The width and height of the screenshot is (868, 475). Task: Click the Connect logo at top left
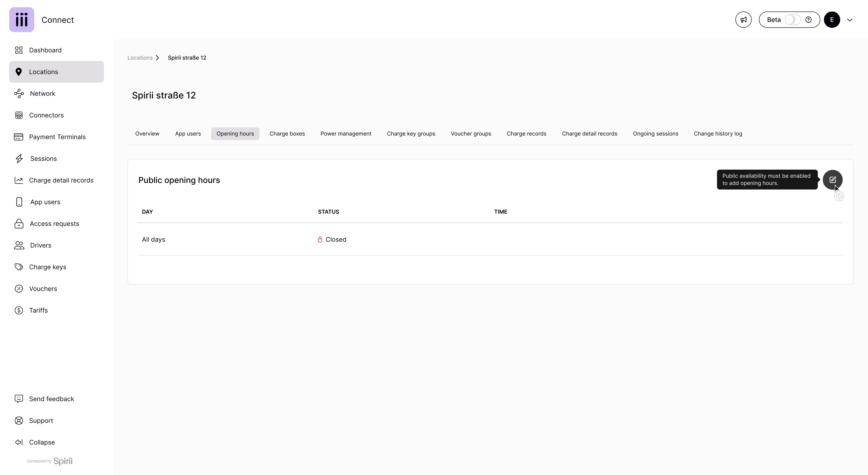tap(21, 20)
